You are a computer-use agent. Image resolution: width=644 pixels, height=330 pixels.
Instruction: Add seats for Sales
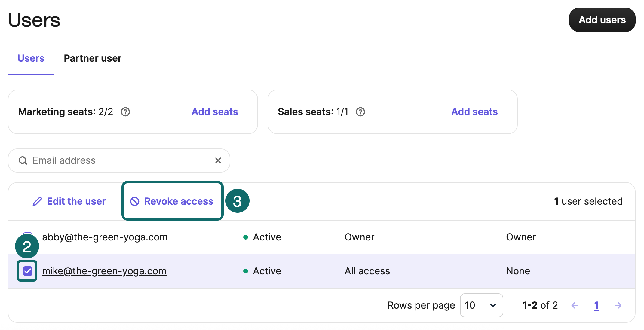[x=474, y=112]
